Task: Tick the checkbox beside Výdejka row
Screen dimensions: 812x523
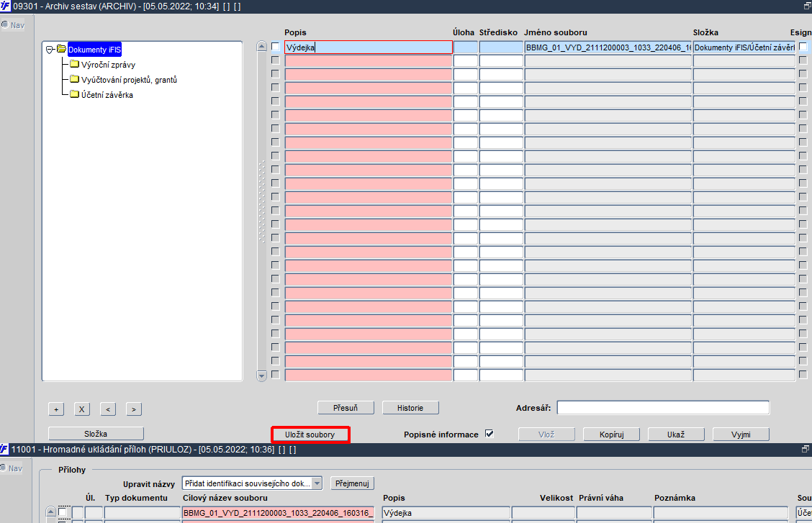Action: (x=276, y=47)
